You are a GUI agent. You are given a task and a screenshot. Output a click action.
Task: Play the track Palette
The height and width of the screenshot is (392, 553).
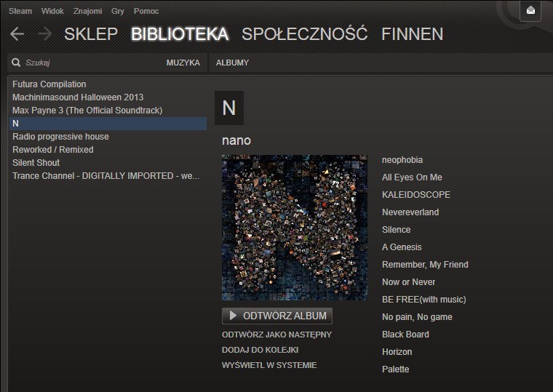pyautogui.click(x=396, y=369)
